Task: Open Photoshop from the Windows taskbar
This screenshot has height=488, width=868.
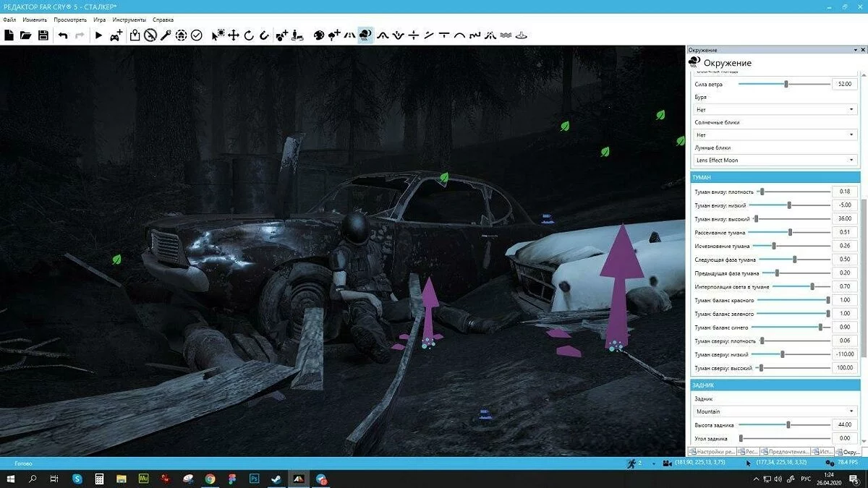Action: pos(254,479)
